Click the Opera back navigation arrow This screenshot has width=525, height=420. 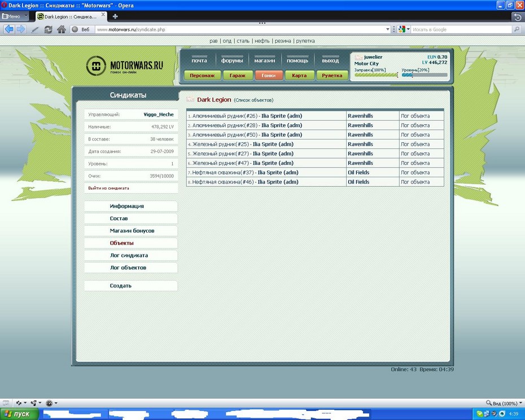(x=9, y=29)
